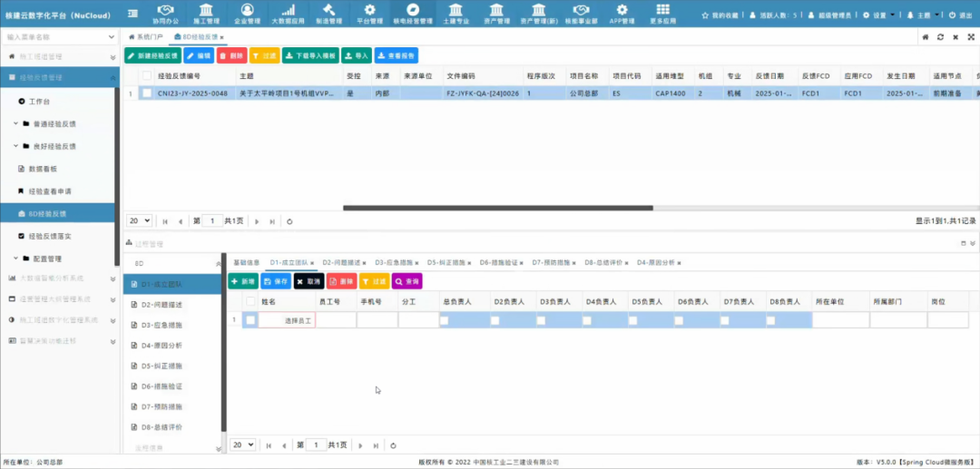The width and height of the screenshot is (980, 469).
Task: Open the 协同办公 module icon
Action: tap(165, 10)
